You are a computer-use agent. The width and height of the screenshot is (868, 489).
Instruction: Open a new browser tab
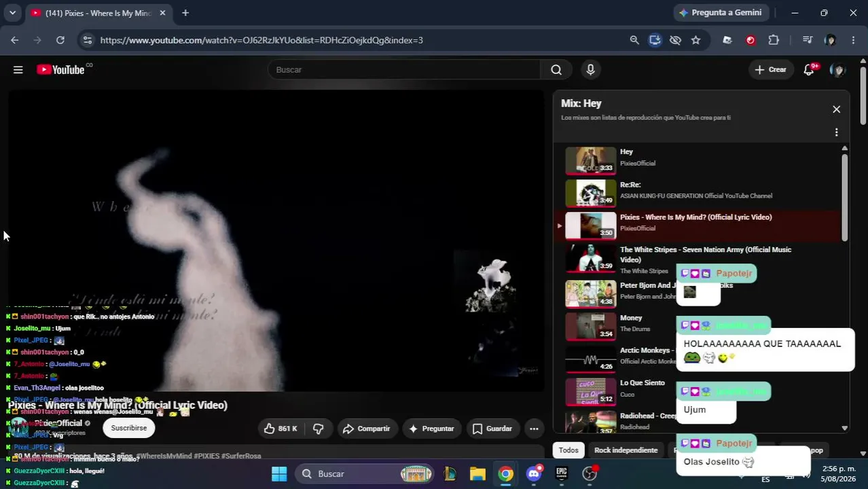pyautogui.click(x=185, y=13)
